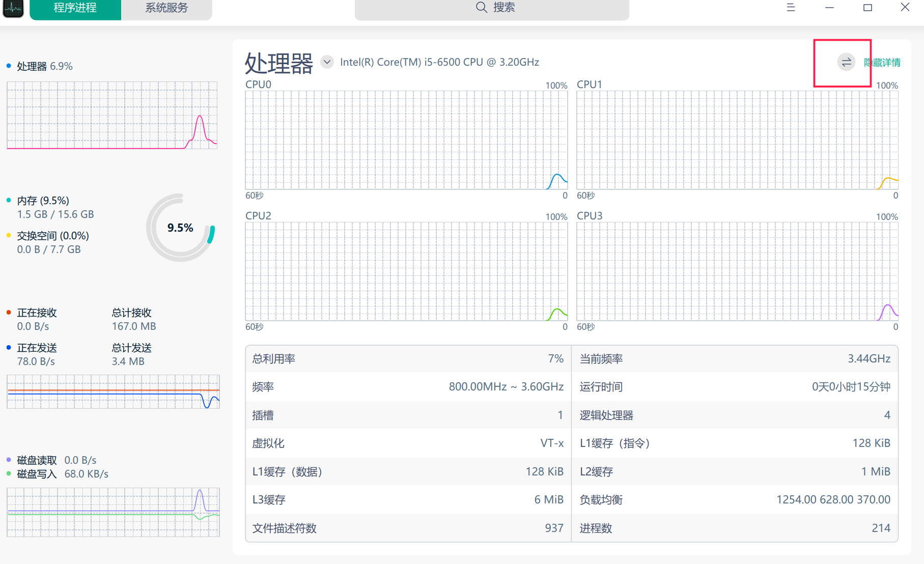The width and height of the screenshot is (924, 564).
Task: Click the system monitor app icon
Action: [13, 8]
